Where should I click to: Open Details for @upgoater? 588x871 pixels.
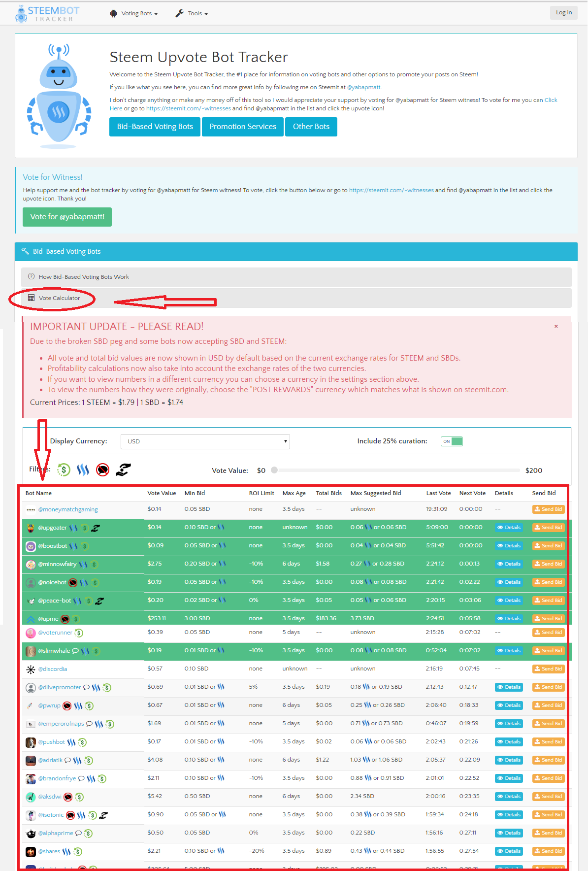point(509,528)
